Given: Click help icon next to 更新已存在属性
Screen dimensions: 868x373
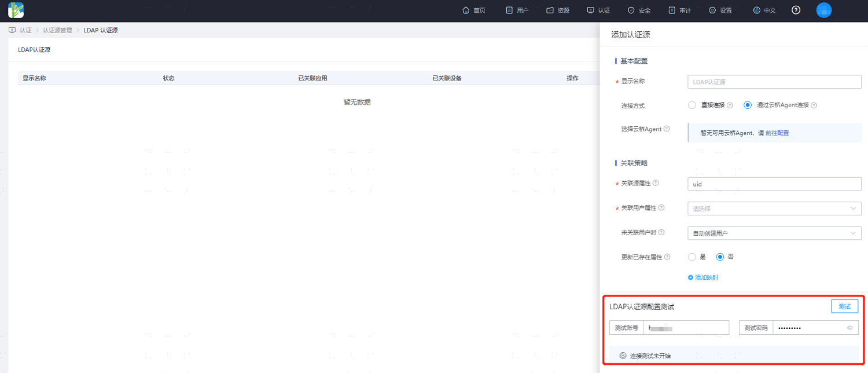Looking at the screenshot, I should coord(668,257).
